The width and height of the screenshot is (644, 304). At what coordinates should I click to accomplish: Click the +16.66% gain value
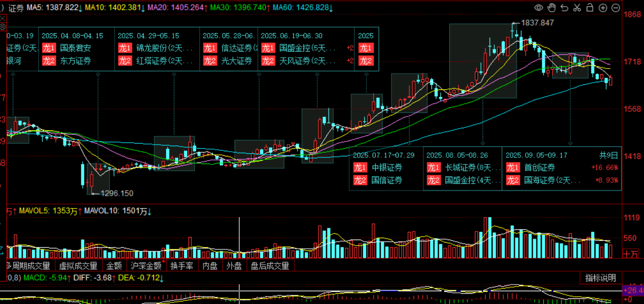point(605,168)
